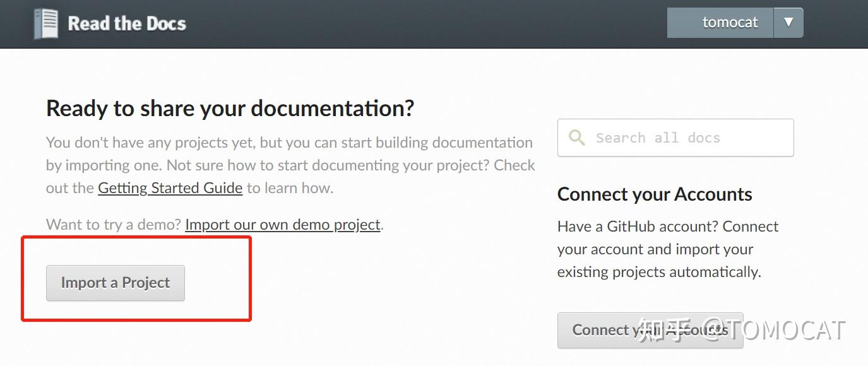This screenshot has height=366, width=868.
Task: Click the Read the Docs book logo icon
Action: click(46, 24)
